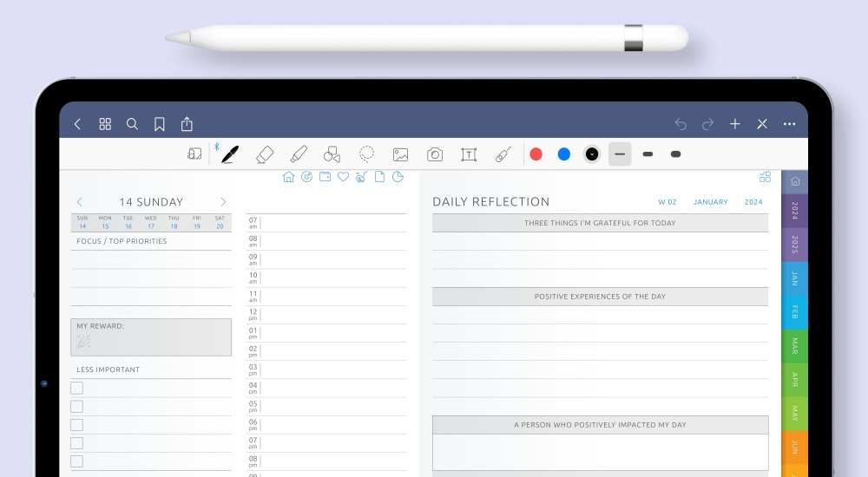Open the blank notes page icon
868x477 pixels.
(x=380, y=177)
